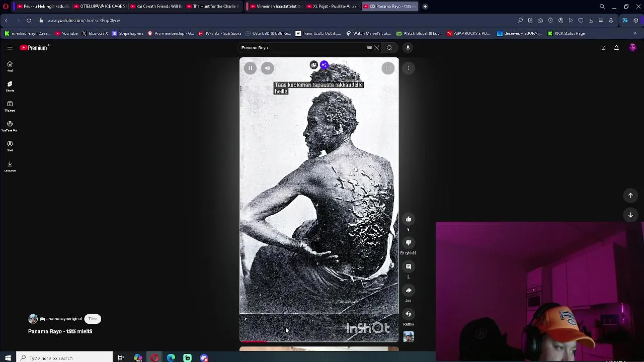Open Shorts in the sidebar
This screenshot has height=362, width=644.
coord(10,86)
